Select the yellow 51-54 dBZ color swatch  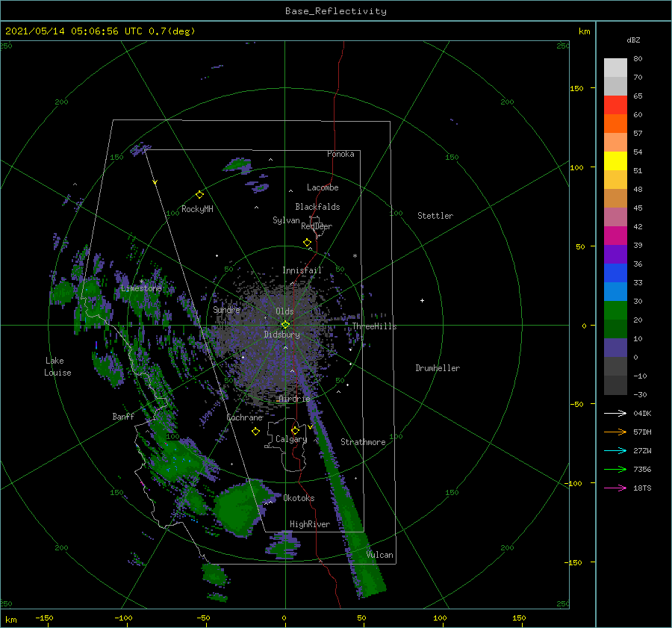[615, 161]
